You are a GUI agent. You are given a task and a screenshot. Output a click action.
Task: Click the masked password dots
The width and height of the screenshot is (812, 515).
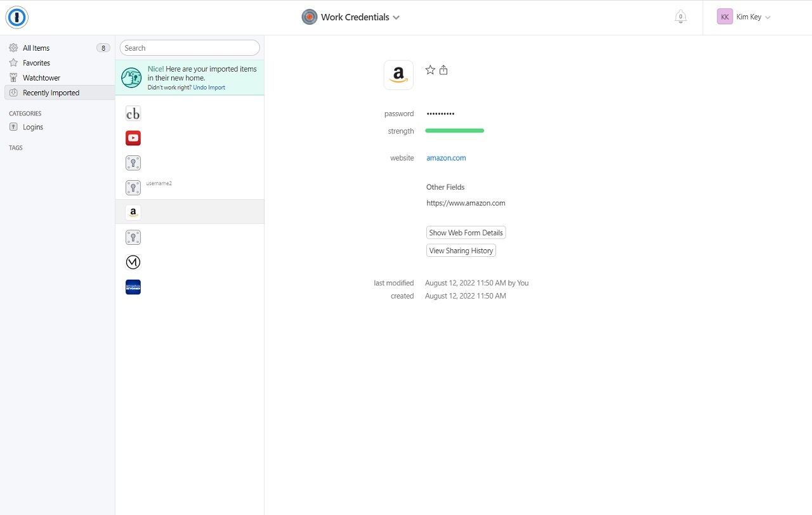tap(440, 114)
